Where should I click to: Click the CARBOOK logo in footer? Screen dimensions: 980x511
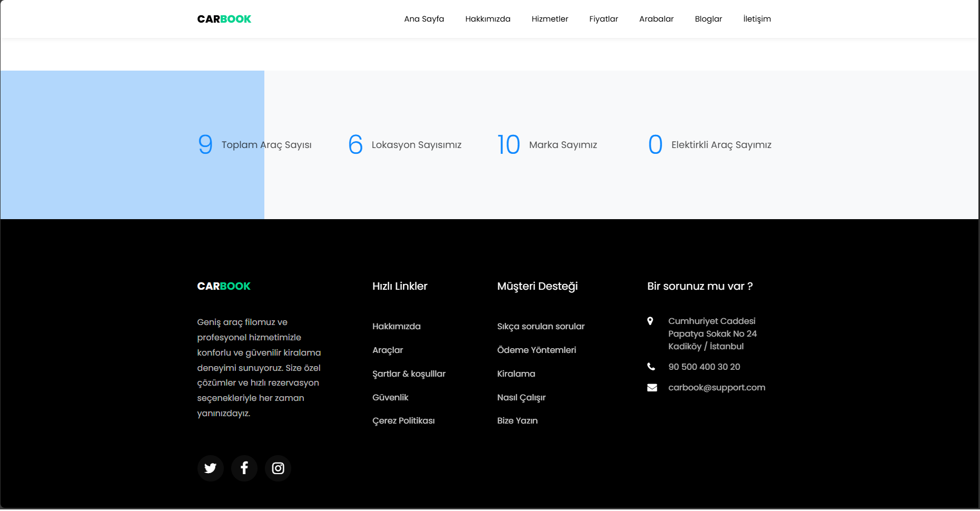(224, 286)
